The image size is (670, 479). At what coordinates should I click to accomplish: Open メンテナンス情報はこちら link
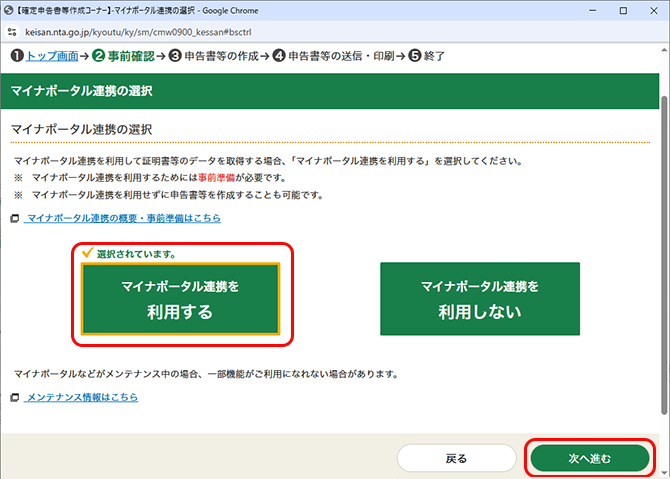(x=82, y=397)
